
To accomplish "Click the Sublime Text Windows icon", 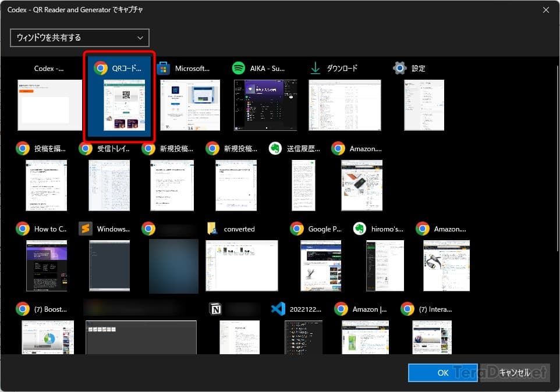I will point(86,229).
